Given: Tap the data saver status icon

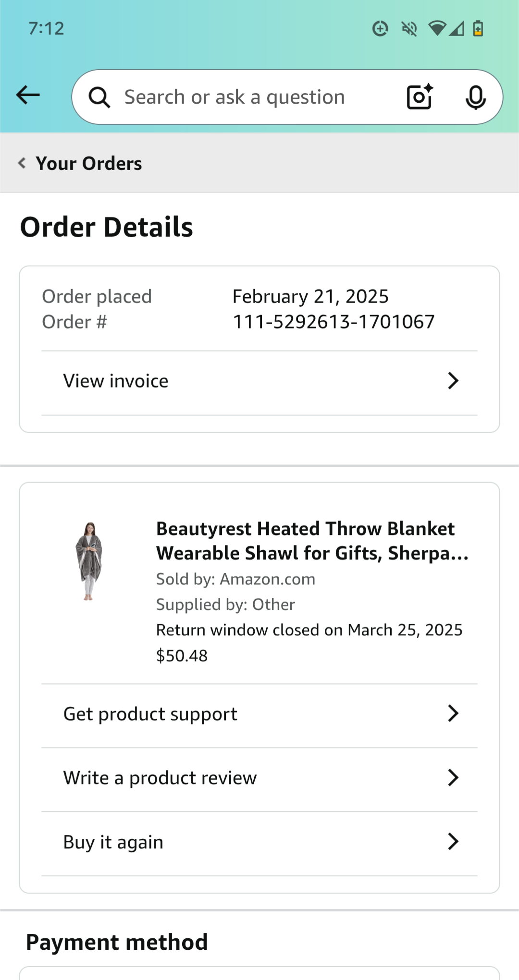Looking at the screenshot, I should (x=380, y=29).
